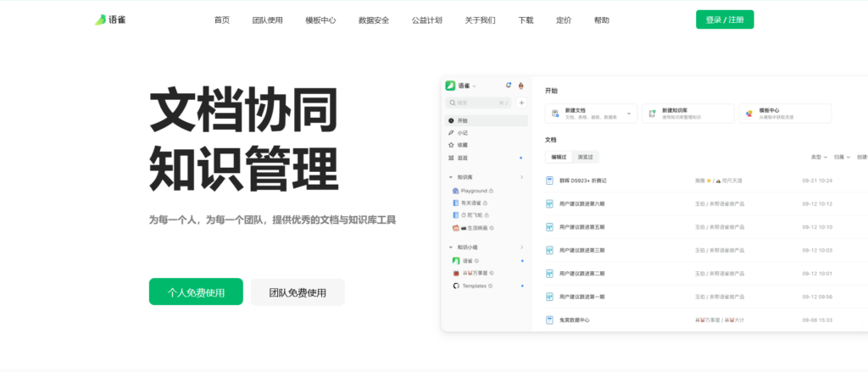Image resolution: width=868 pixels, height=372 pixels.
Task: Open the 团队使用 nav item
Action: click(267, 20)
